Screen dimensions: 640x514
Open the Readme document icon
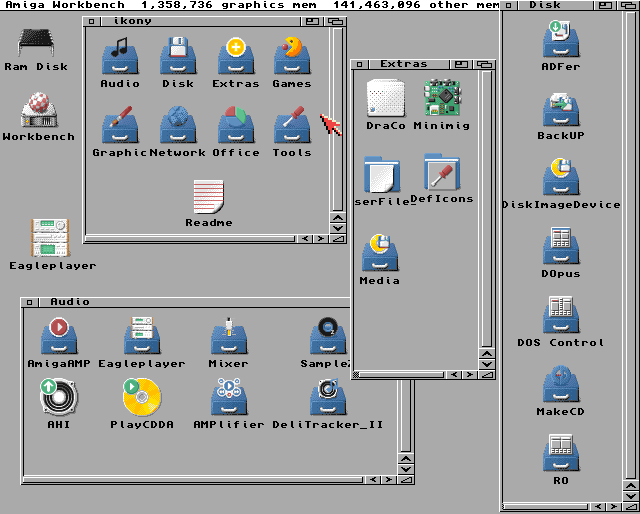(208, 197)
